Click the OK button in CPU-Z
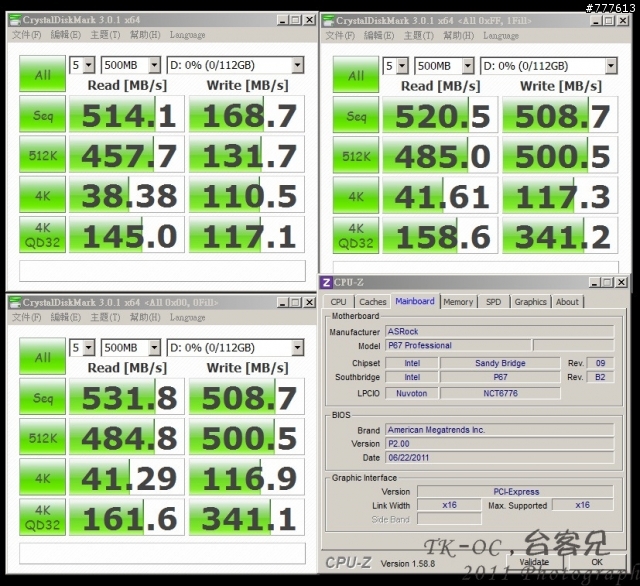The height and width of the screenshot is (586, 640). click(x=597, y=562)
